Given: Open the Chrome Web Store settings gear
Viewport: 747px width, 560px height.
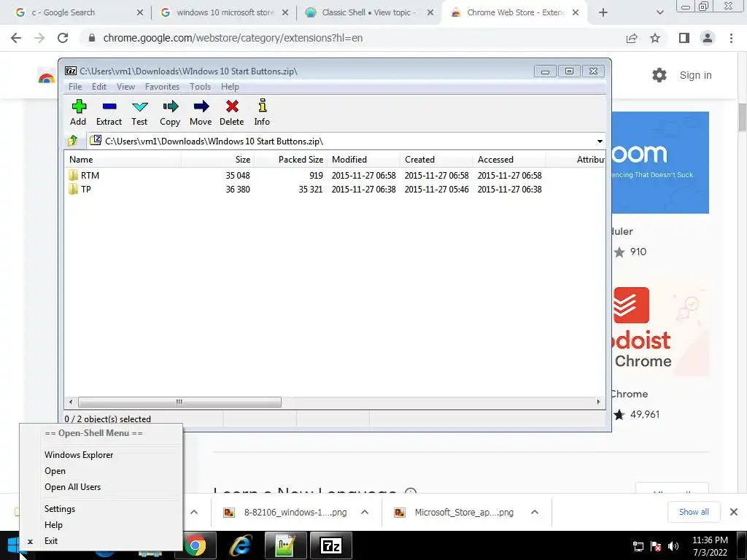Looking at the screenshot, I should click(x=659, y=75).
